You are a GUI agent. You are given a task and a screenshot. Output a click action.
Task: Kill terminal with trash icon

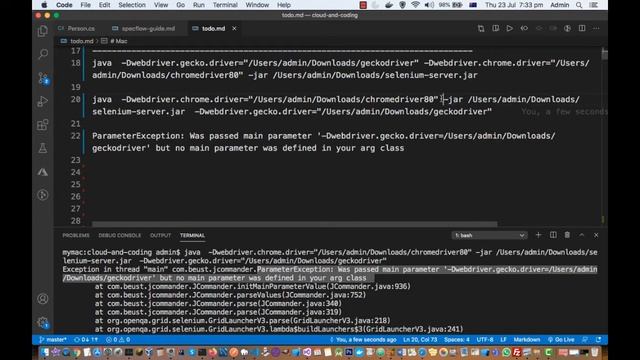(567, 235)
